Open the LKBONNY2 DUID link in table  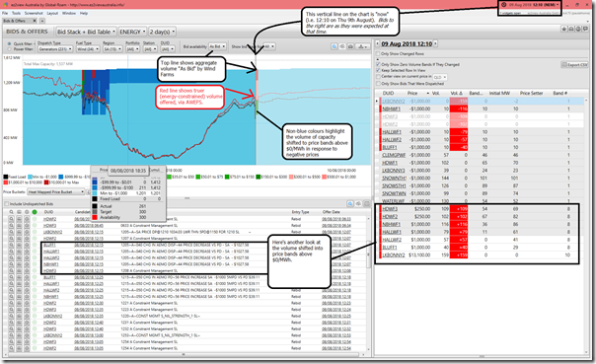coord(394,102)
